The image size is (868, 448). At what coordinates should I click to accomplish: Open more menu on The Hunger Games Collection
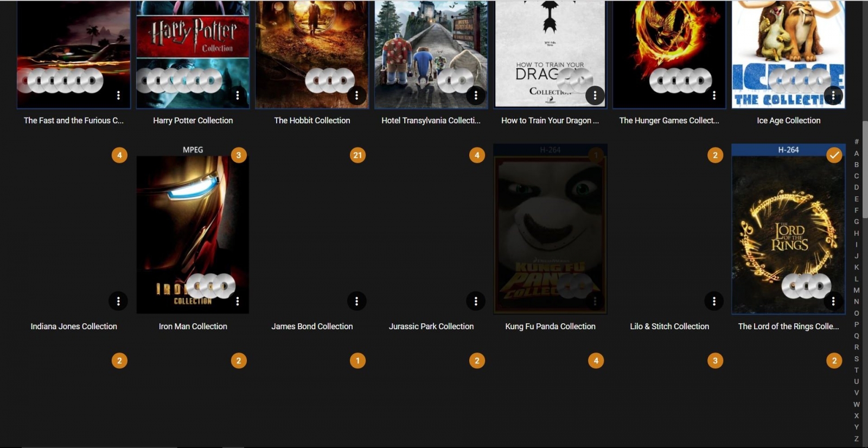(714, 95)
